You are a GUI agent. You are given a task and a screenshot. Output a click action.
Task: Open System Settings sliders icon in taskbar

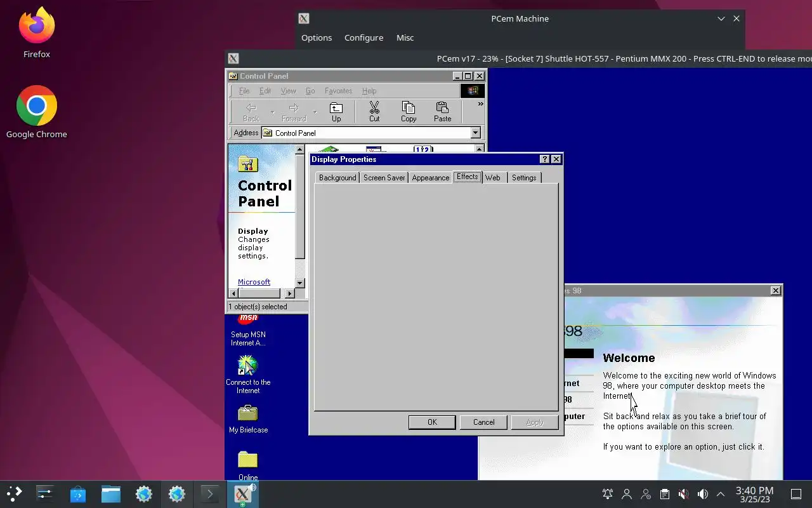click(x=44, y=493)
